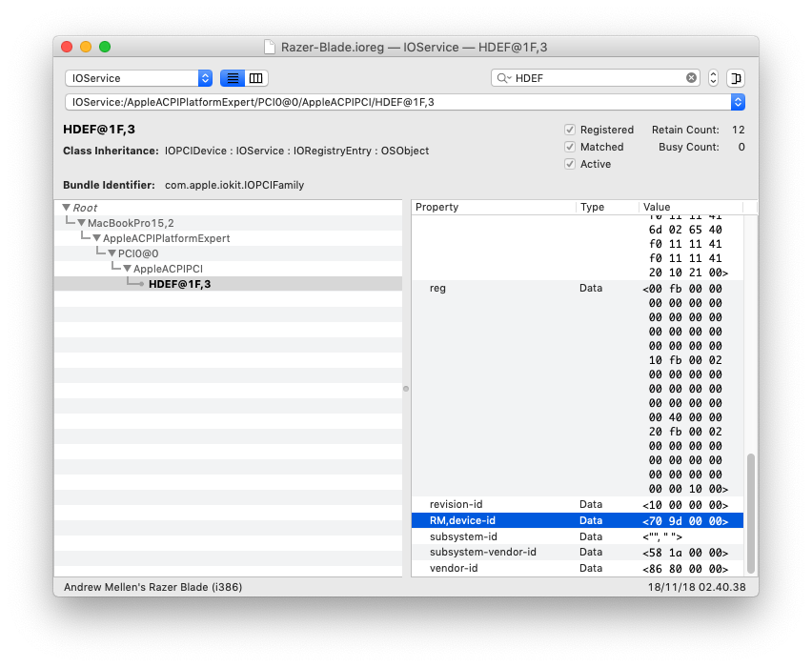Sort by the Value column header

click(x=691, y=207)
